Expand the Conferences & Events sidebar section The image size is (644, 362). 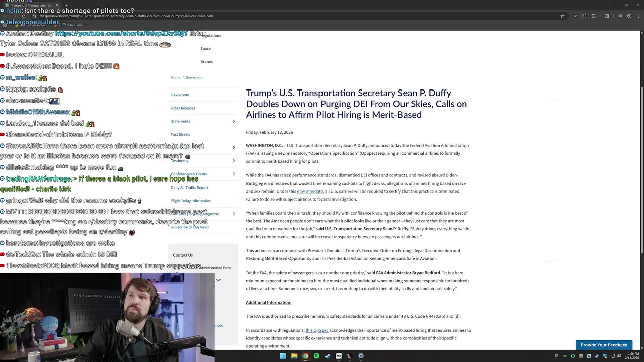[234, 174]
